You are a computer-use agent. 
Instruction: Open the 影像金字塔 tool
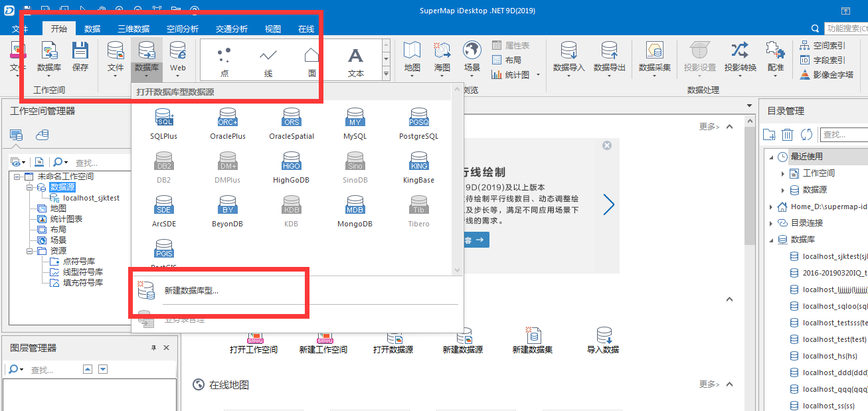click(826, 74)
